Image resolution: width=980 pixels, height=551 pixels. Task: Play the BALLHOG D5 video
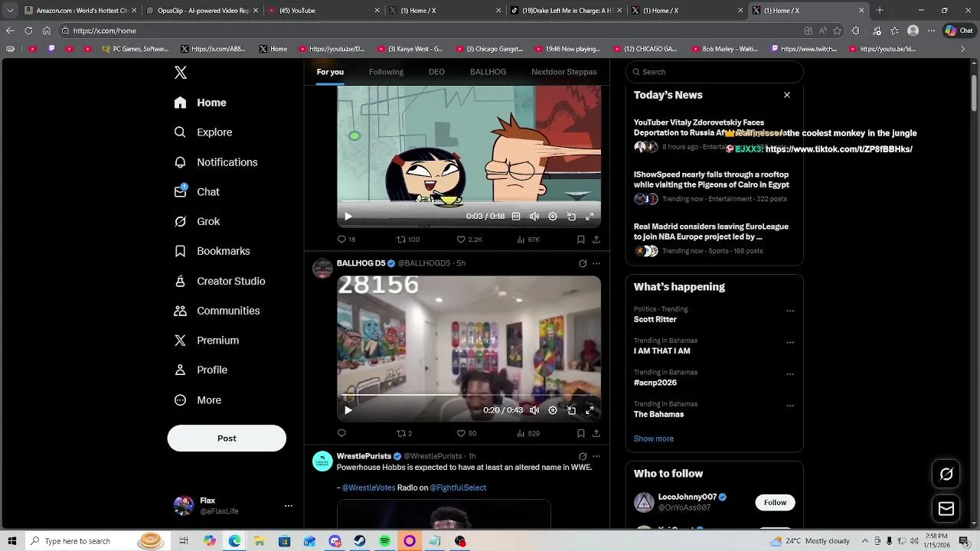click(348, 410)
